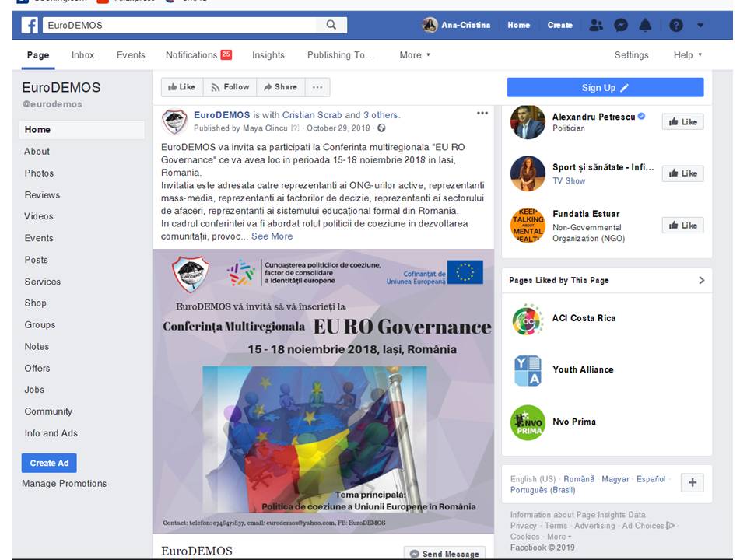Screen dimensions: 747x560
Task: Select Groups in left sidebar
Action: 40,325
